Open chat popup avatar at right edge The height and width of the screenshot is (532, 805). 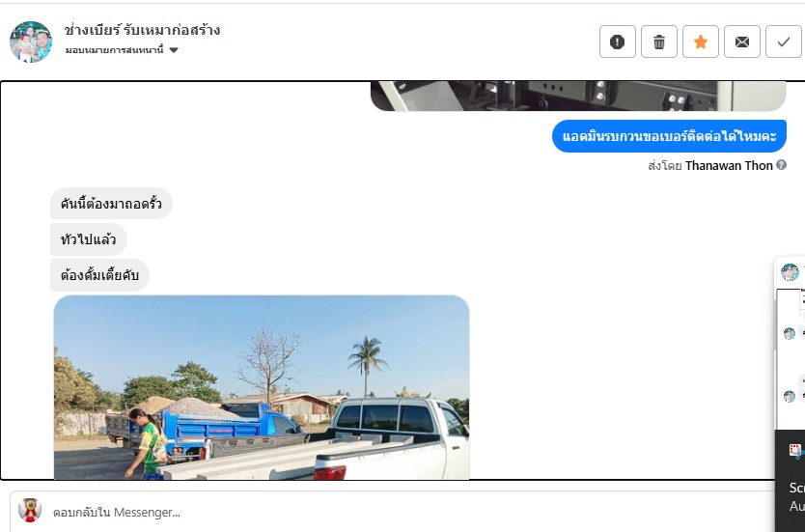click(790, 272)
